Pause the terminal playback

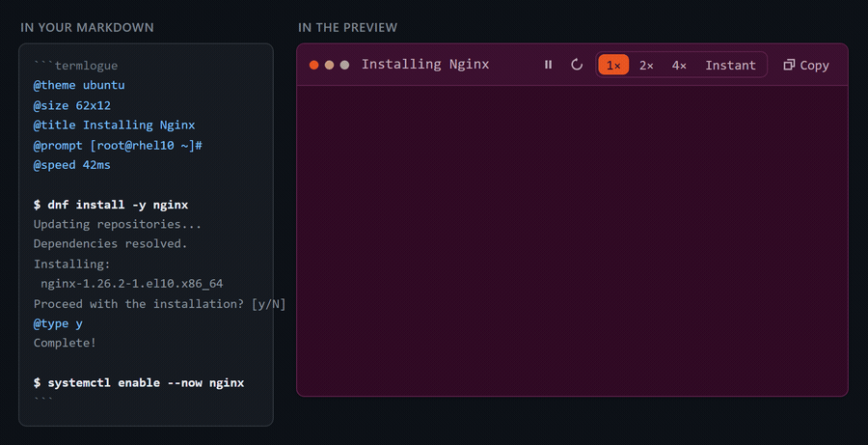[x=548, y=65]
